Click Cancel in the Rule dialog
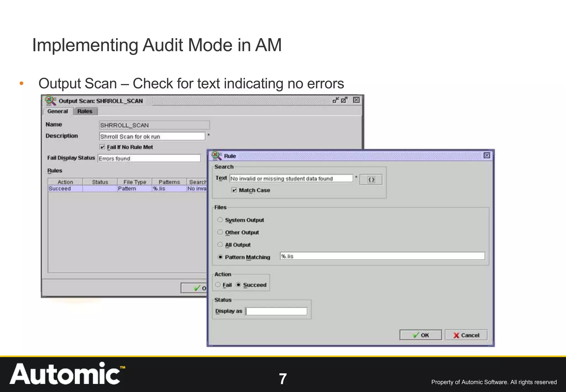Viewport: 566px width, 392px height. coord(466,335)
